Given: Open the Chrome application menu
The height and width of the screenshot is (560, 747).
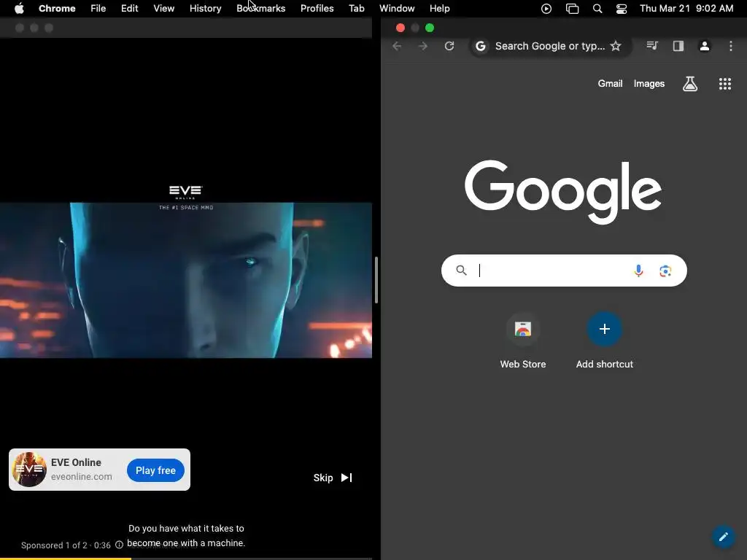Looking at the screenshot, I should point(57,9).
